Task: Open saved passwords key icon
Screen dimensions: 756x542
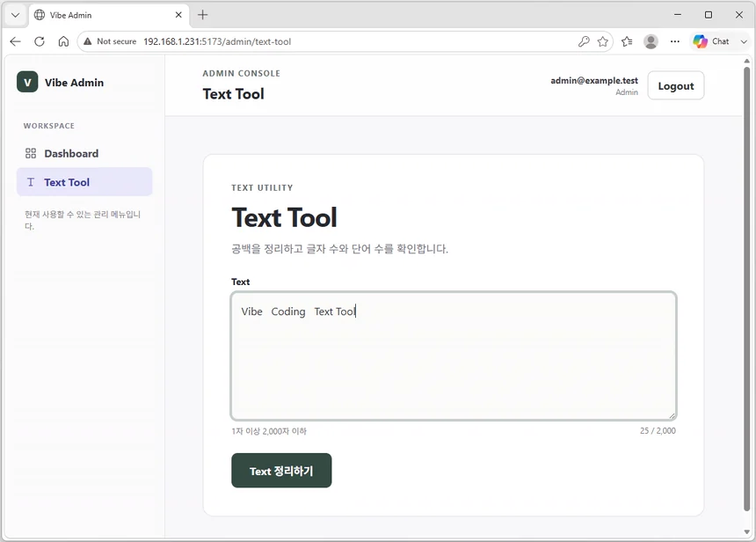Action: coord(584,41)
